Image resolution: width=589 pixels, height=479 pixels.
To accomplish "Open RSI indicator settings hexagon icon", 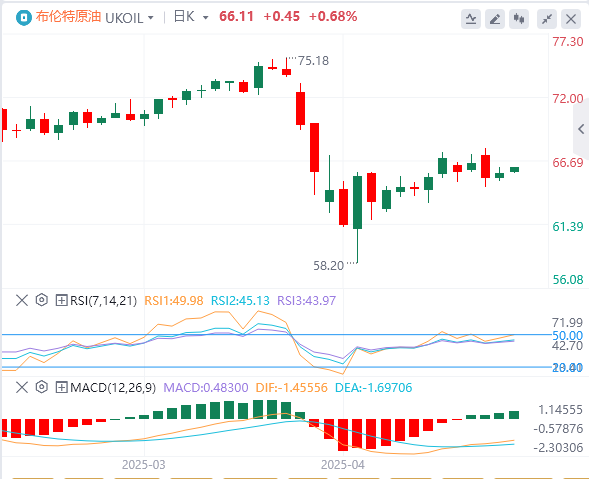I will 42,300.
